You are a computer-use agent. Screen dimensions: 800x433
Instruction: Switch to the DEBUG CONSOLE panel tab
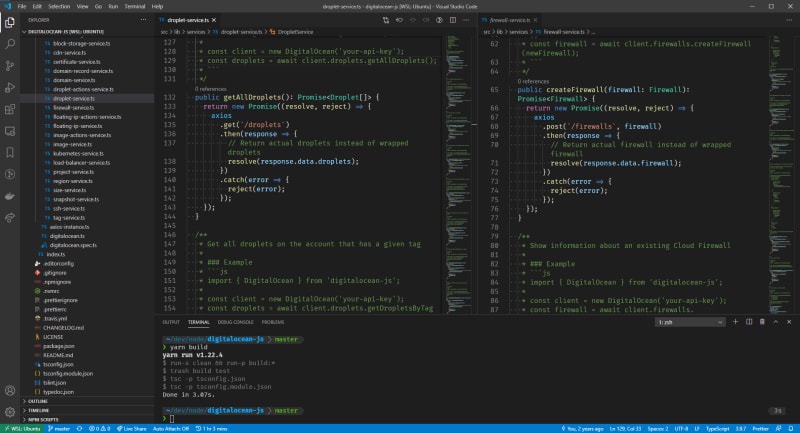click(x=235, y=322)
